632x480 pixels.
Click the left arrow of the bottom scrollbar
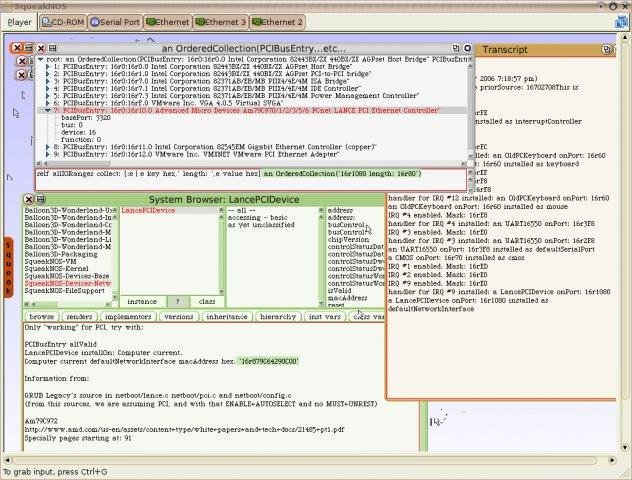(x=7, y=460)
